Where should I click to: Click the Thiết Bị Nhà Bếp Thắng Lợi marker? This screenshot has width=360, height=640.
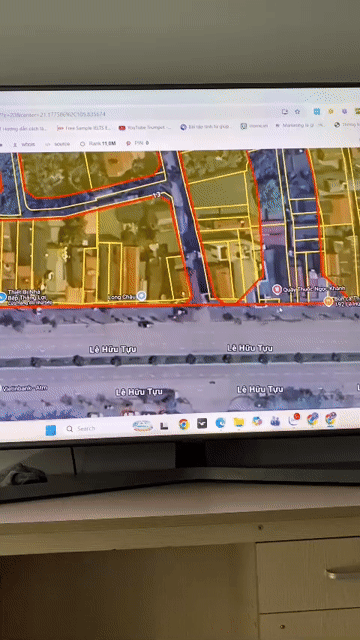click(x=2, y=297)
